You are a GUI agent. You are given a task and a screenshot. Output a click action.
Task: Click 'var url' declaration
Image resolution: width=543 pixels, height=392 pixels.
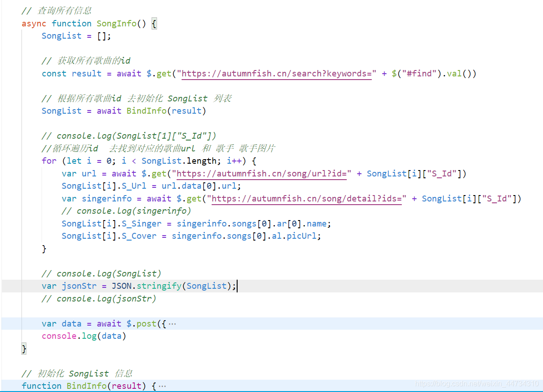[x=79, y=173]
